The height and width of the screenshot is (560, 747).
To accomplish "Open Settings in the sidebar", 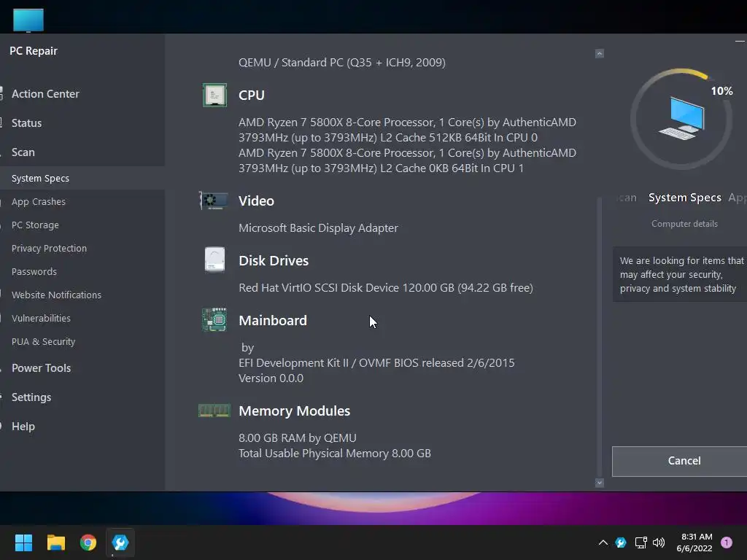I will point(31,397).
